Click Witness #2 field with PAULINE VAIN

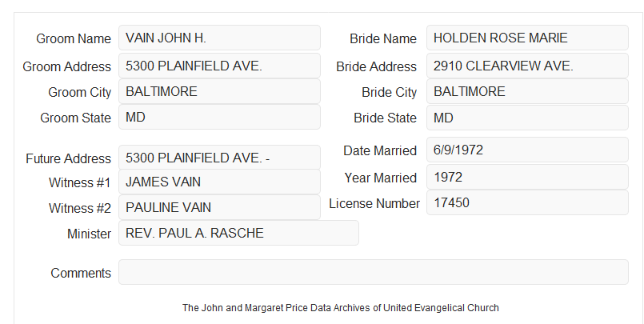219,207
